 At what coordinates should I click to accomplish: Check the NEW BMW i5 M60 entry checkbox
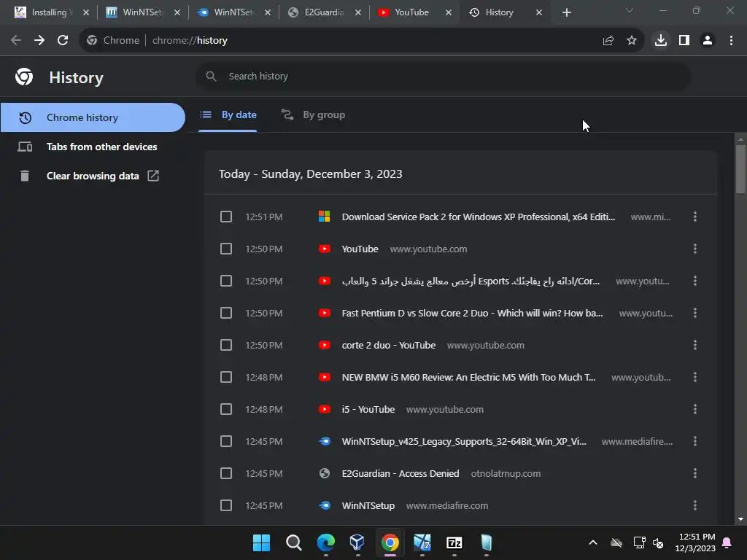pos(226,377)
